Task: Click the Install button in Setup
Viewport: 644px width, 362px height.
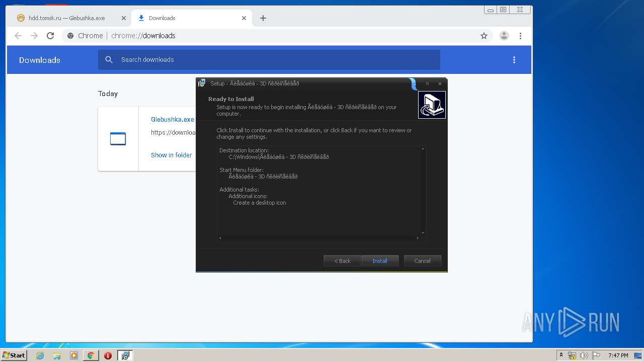Action: tap(380, 261)
